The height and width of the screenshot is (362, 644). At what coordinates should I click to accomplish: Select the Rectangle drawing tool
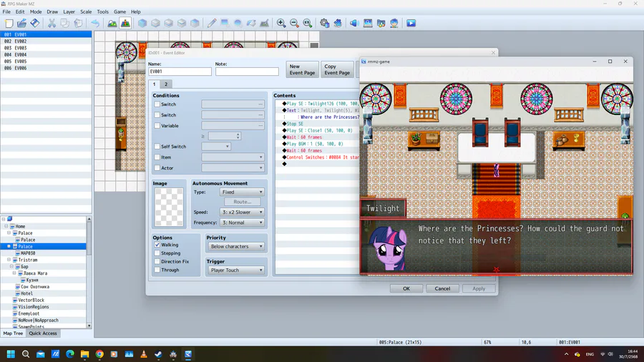(x=225, y=24)
